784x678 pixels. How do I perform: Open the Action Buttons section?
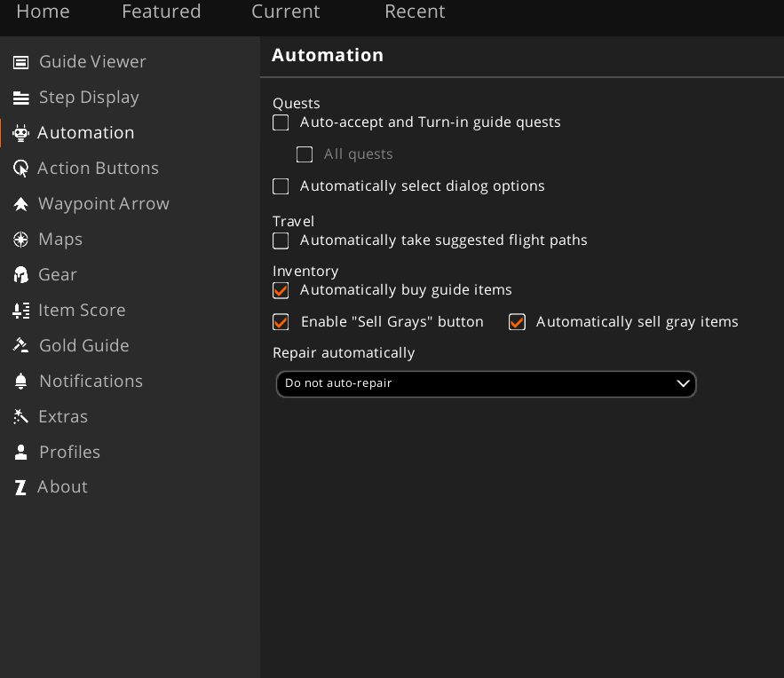tap(98, 169)
